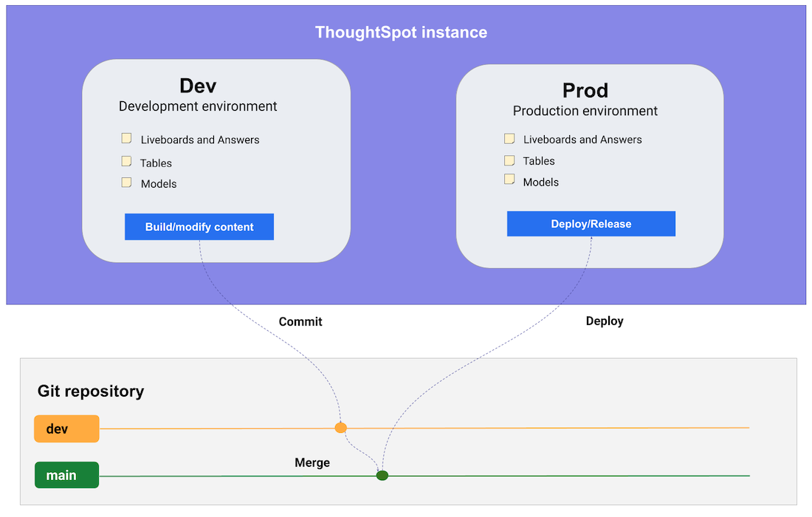Click the Deploy label near the Prod connector

[x=605, y=321]
